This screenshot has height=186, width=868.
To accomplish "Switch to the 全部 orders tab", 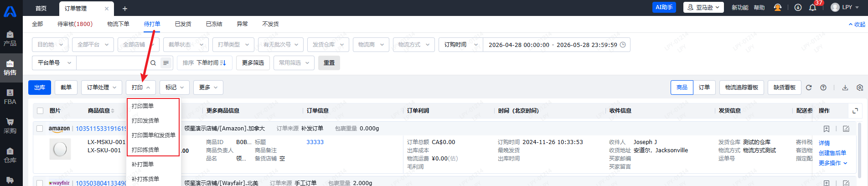I will 37,24.
